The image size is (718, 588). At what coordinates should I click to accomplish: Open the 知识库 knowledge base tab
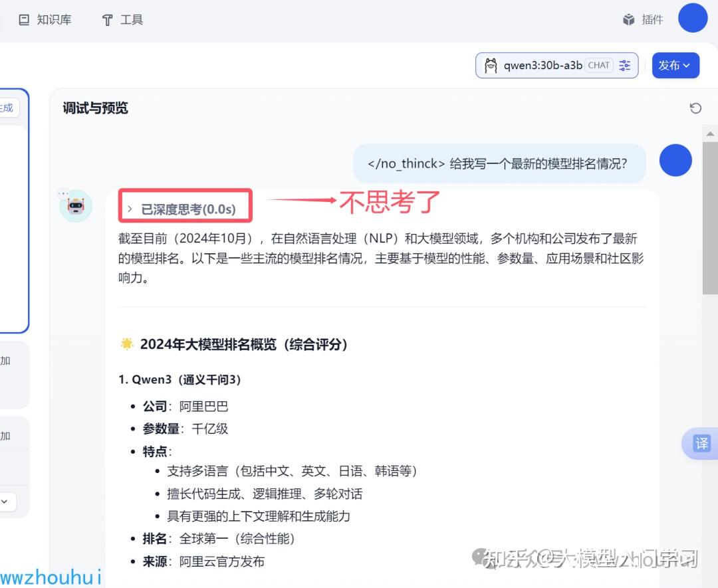click(x=45, y=20)
